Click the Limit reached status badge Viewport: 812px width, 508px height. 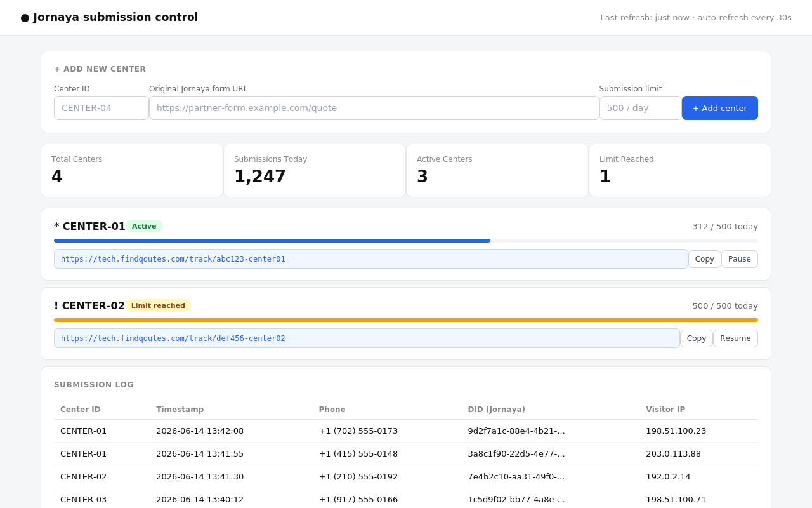[x=158, y=305]
